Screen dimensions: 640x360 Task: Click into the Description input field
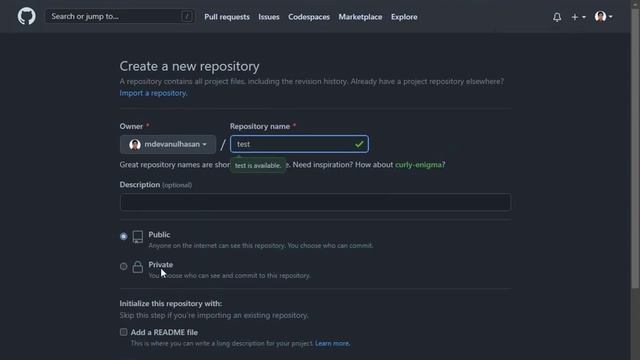315,202
